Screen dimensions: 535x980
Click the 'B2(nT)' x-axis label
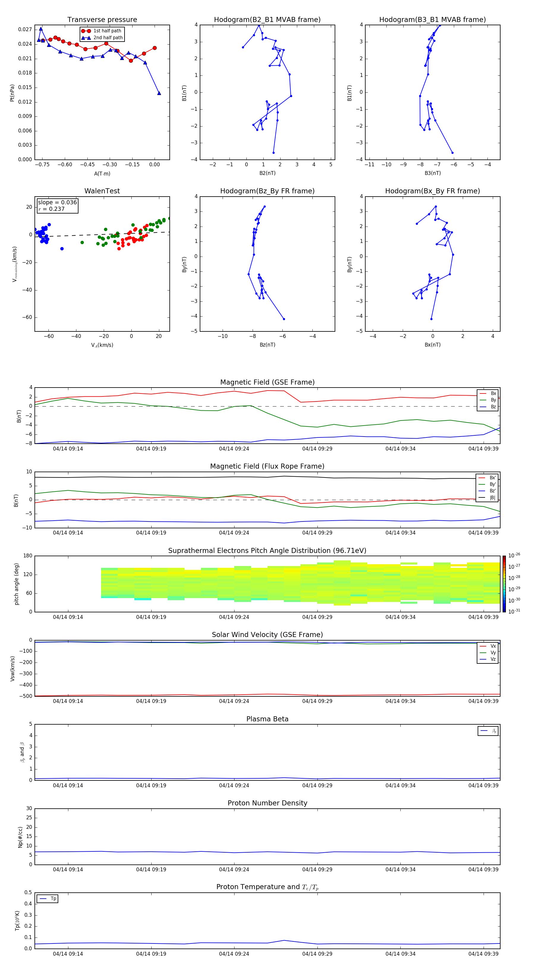click(267, 173)
